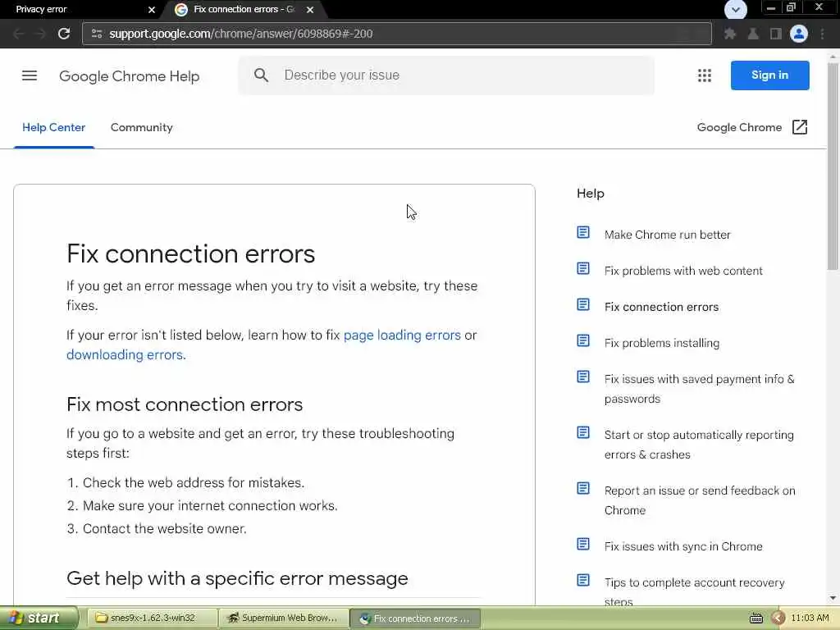Open the Help Center tab
840x630 pixels.
click(53, 127)
